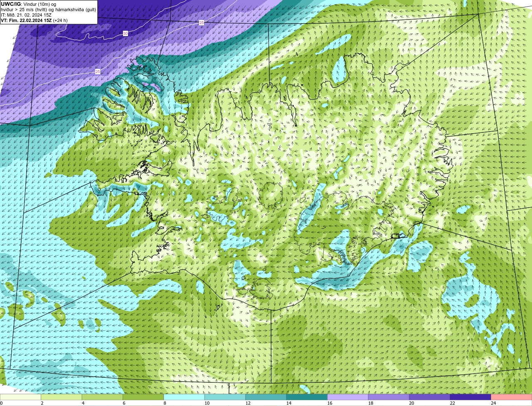The image size is (532, 406).
Task: Click the pink above-24 m/s legend swatch
Action: [x=512, y=397]
